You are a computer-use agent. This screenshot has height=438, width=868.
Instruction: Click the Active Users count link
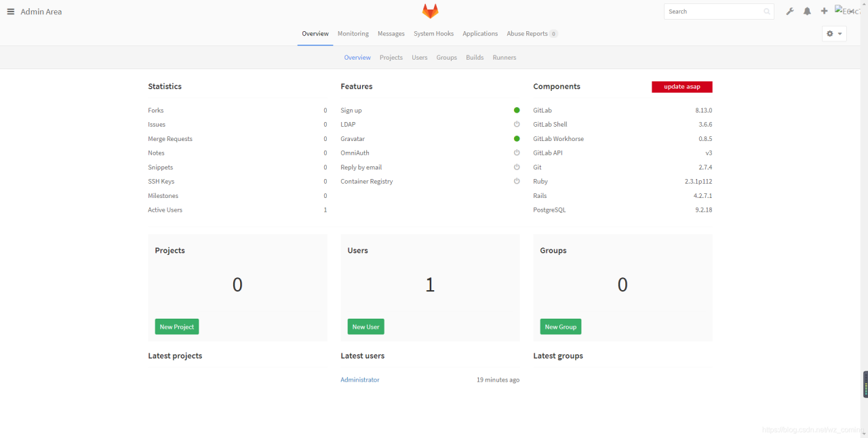point(325,210)
